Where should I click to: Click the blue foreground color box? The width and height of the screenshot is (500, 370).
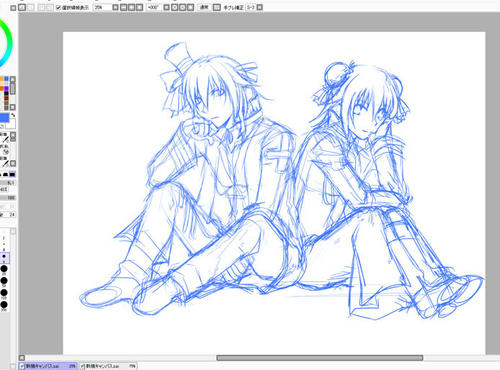coord(4,117)
